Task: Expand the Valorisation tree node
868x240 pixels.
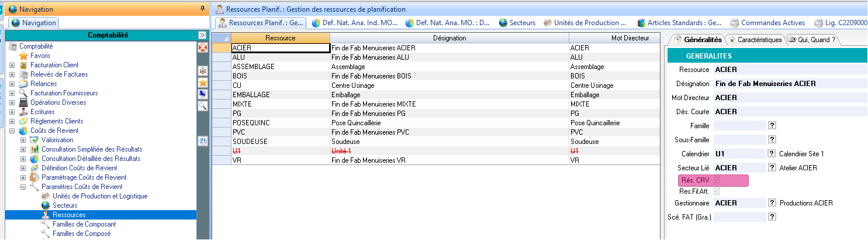Action: 23,140
